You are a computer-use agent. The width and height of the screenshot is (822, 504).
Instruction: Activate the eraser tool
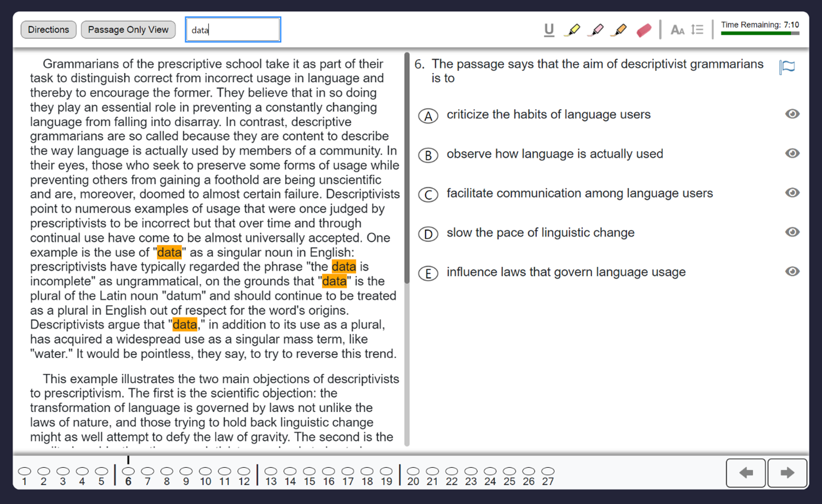click(x=643, y=29)
